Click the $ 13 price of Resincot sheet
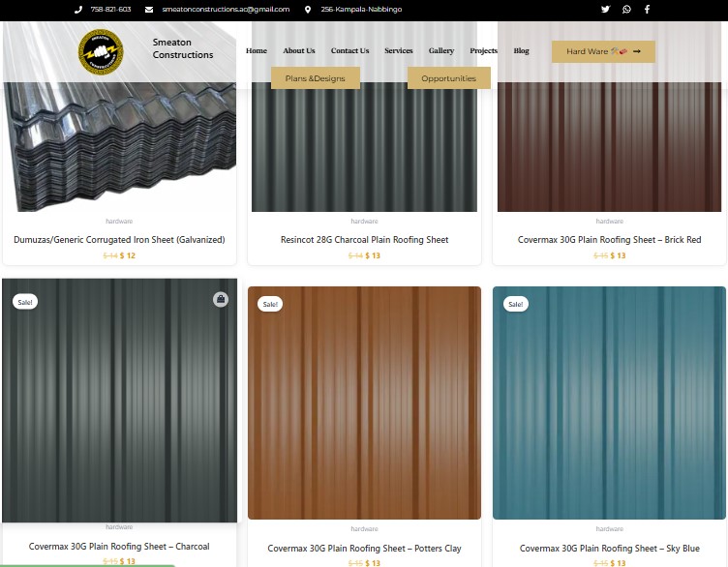 point(373,255)
